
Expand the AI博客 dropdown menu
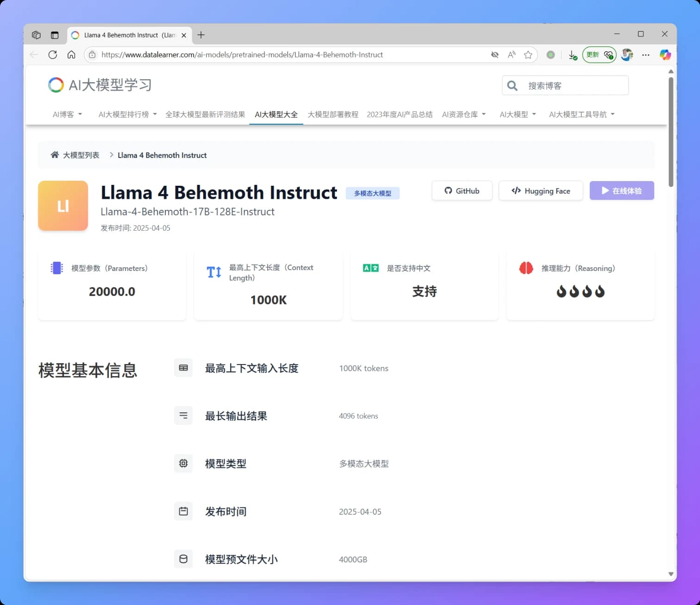(67, 114)
